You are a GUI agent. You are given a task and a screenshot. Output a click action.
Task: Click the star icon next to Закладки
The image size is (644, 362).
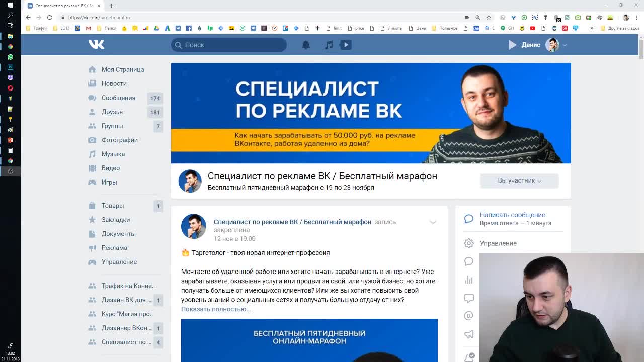tap(92, 220)
